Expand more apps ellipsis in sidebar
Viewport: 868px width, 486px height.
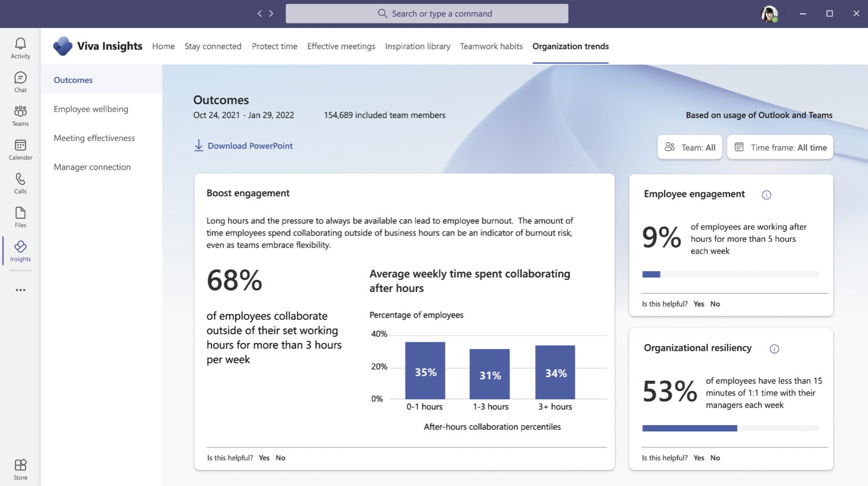tap(20, 290)
